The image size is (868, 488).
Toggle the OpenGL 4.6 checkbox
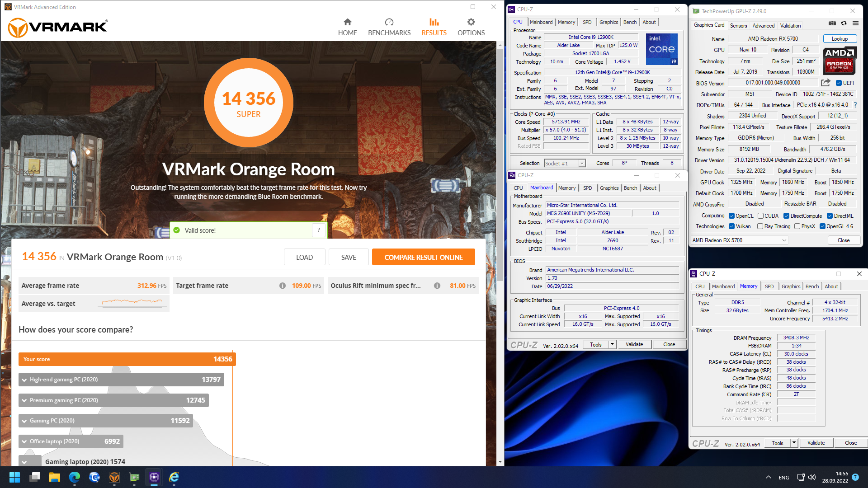823,226
